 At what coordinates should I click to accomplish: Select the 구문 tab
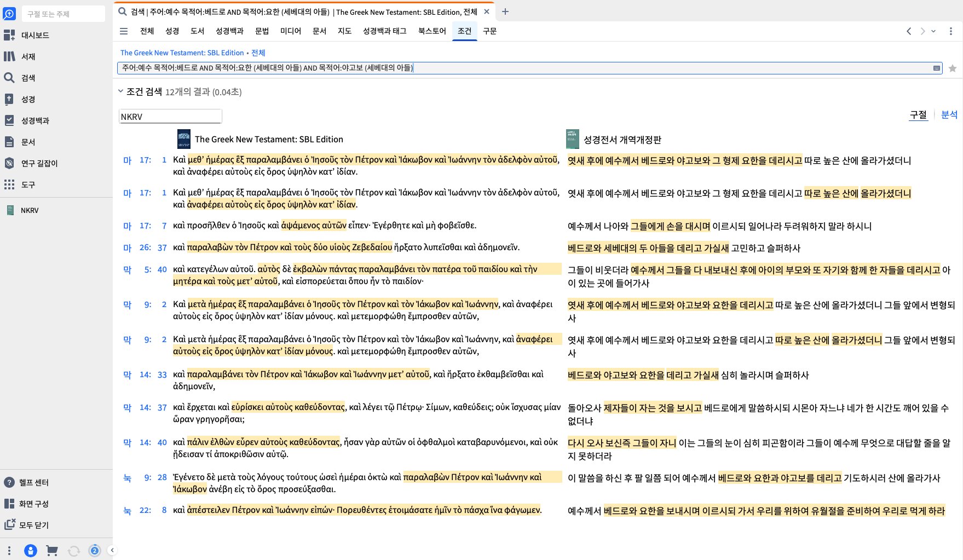click(x=490, y=31)
